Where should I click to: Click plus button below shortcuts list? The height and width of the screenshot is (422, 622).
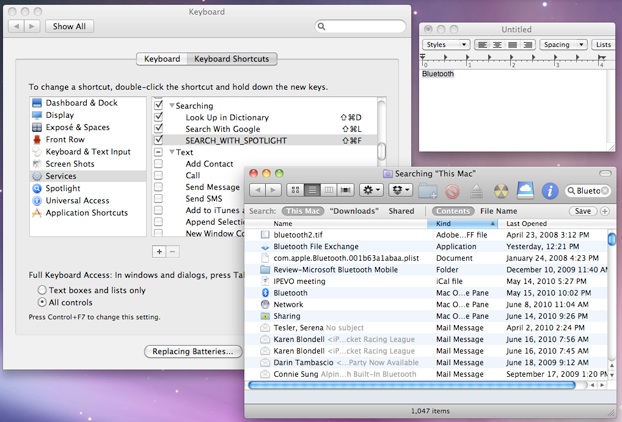(159, 251)
